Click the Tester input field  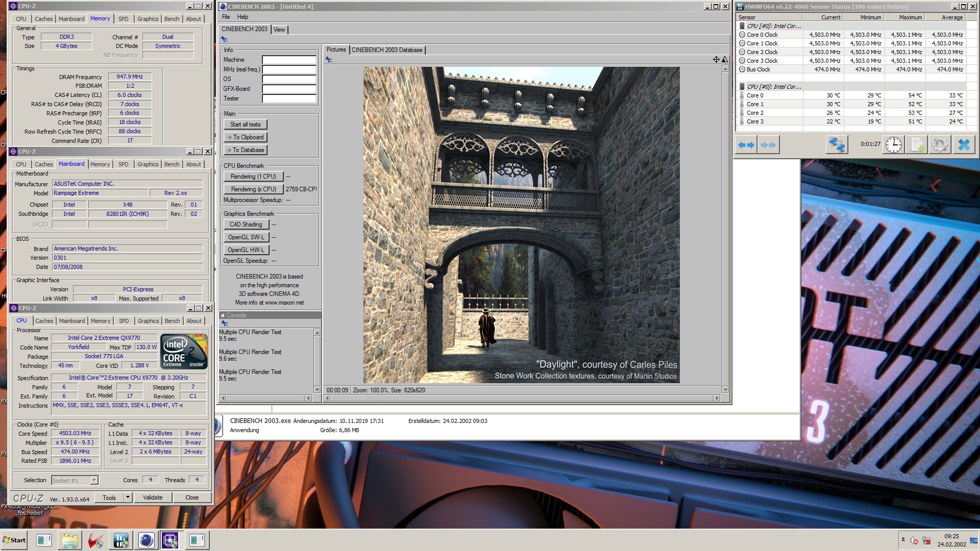(289, 98)
